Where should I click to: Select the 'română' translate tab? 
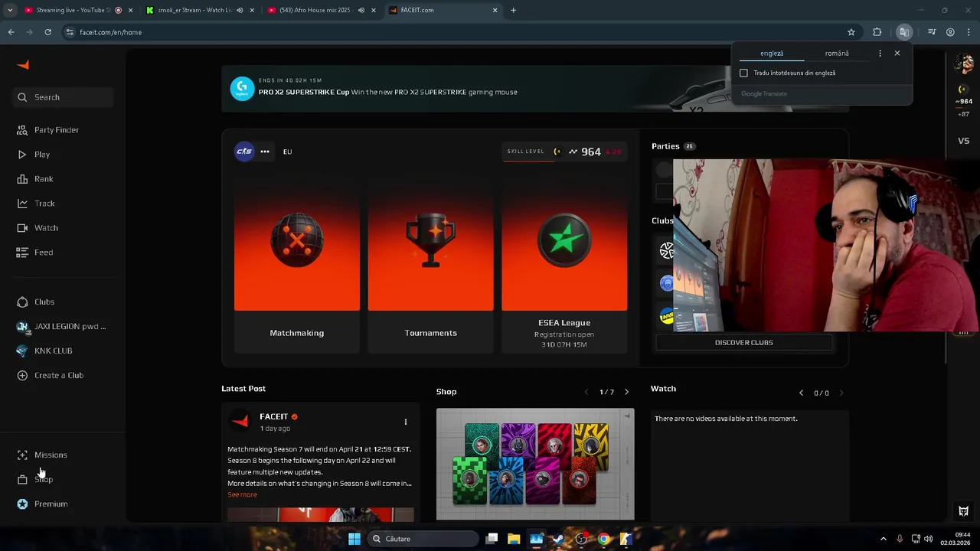(837, 54)
